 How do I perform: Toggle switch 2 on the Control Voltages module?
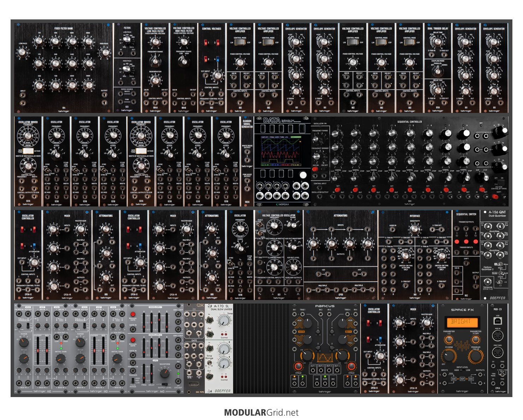pos(218,43)
